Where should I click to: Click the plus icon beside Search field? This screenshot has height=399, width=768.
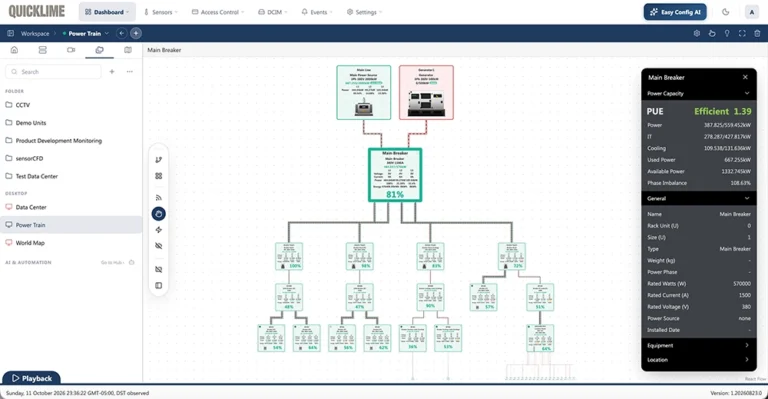point(112,71)
